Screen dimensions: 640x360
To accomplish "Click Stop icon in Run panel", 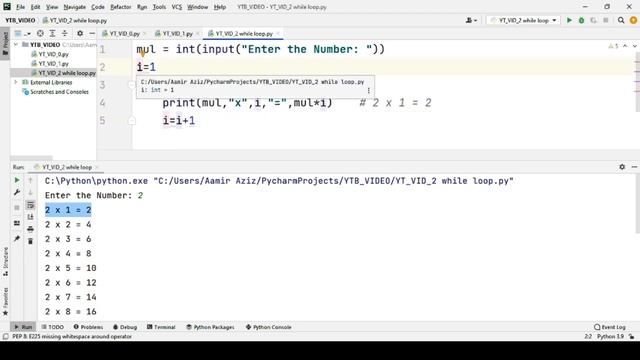I will 17,208.
